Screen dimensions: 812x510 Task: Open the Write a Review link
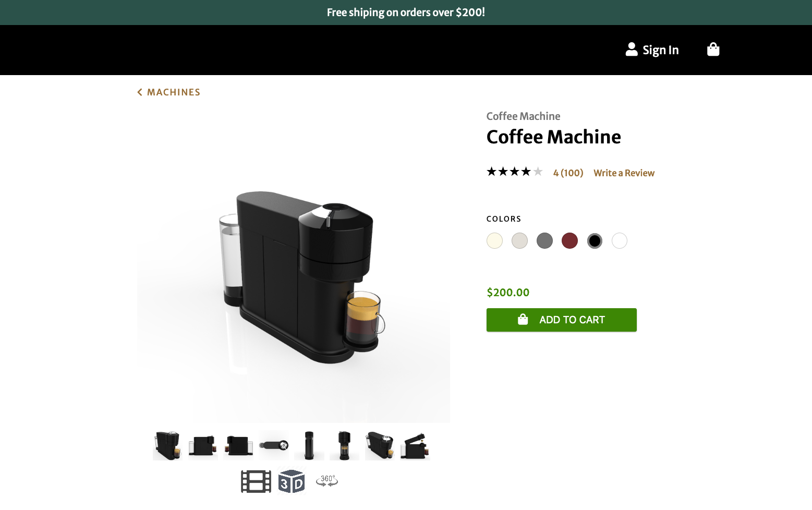(624, 173)
